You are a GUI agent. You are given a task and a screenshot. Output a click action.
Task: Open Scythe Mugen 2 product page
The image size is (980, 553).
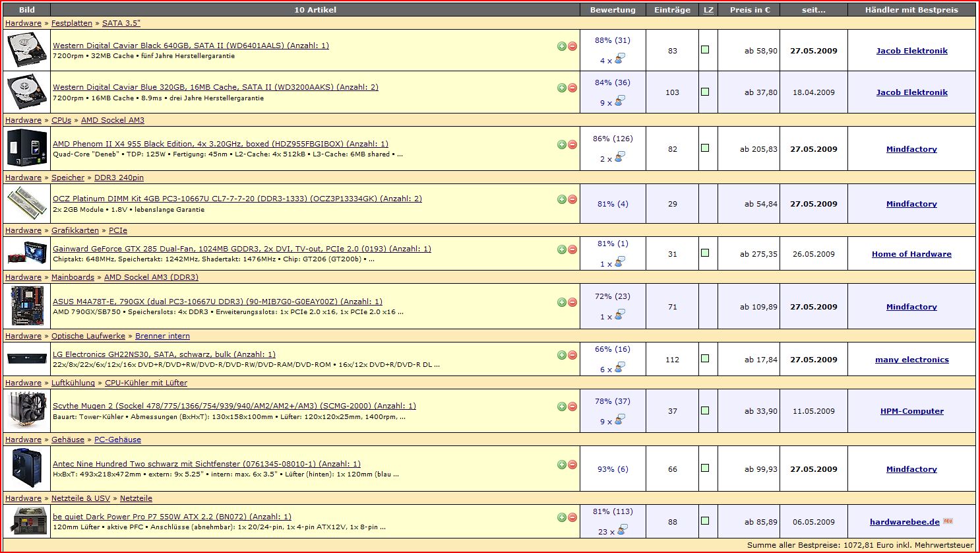(x=234, y=406)
